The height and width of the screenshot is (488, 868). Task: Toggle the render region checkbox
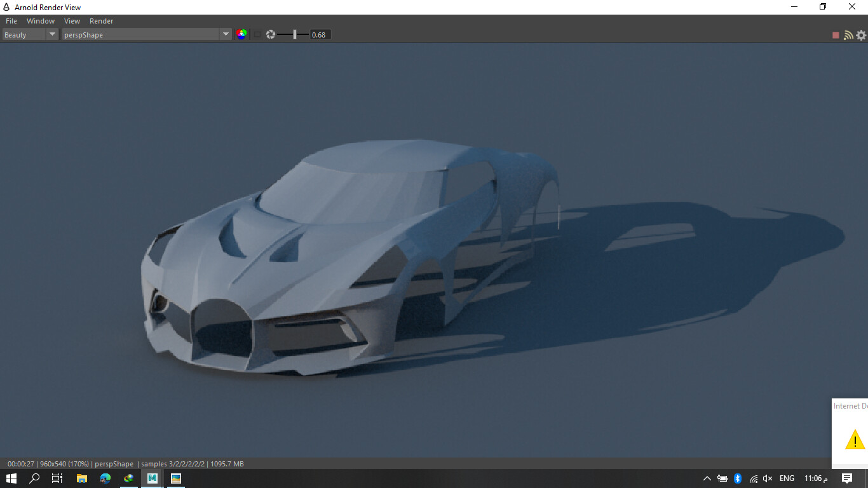point(257,34)
